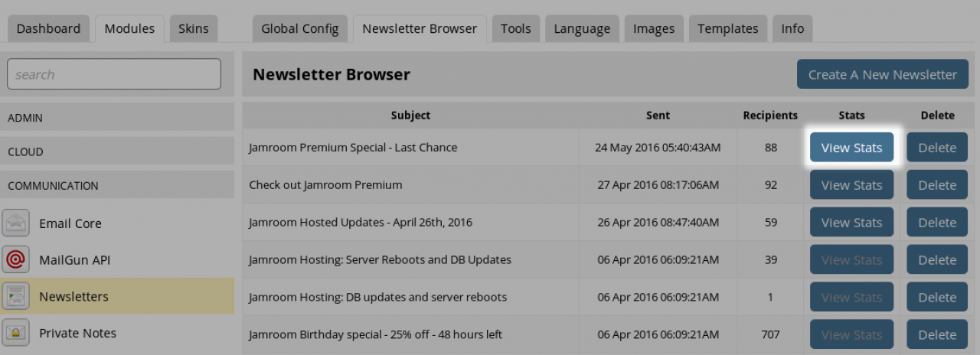Go to the Global Config tab
Viewport: 980px width, 355px height.
tap(299, 29)
